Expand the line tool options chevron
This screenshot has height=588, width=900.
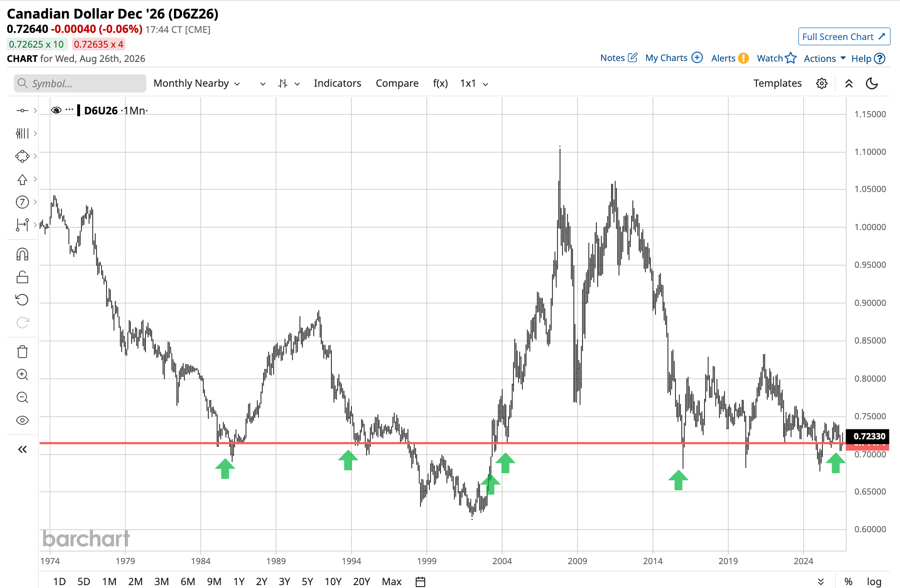35,111
